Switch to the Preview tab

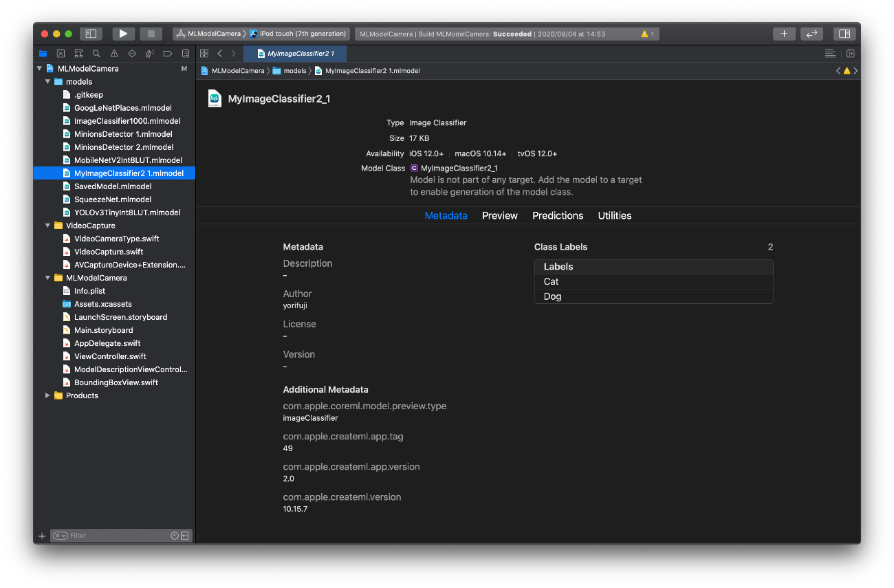[x=500, y=216]
